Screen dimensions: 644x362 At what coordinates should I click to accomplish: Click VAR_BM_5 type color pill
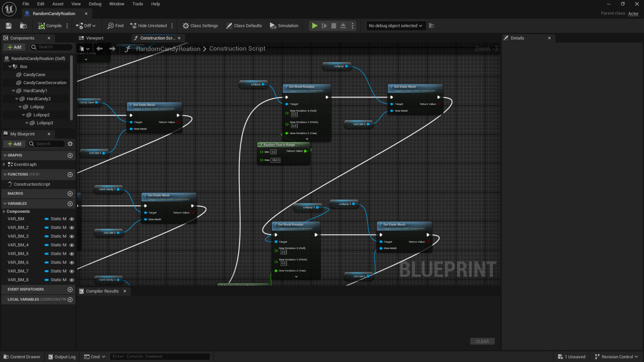[x=47, y=254]
